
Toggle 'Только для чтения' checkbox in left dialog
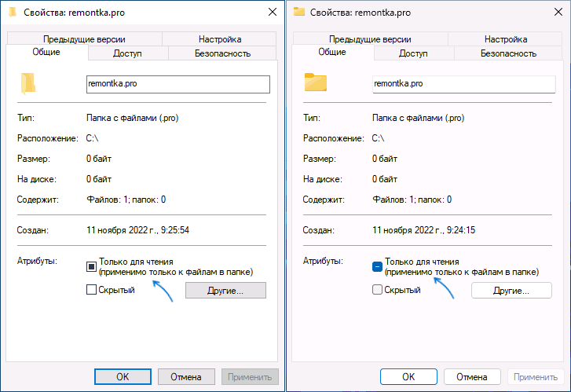(91, 266)
